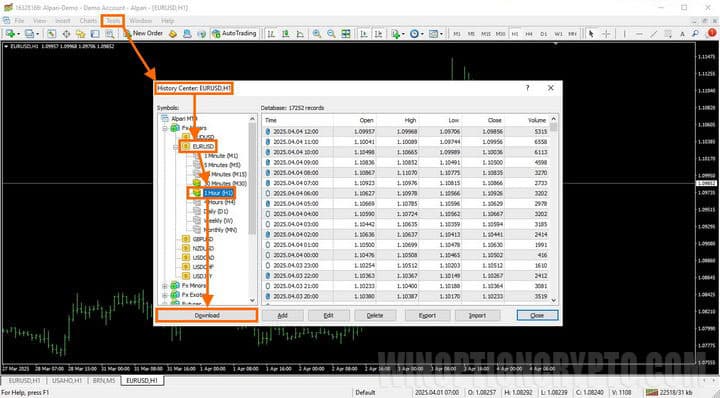Select the crosshair cursor tool
The height and width of the screenshot is (398, 720).
pyautogui.click(x=606, y=34)
